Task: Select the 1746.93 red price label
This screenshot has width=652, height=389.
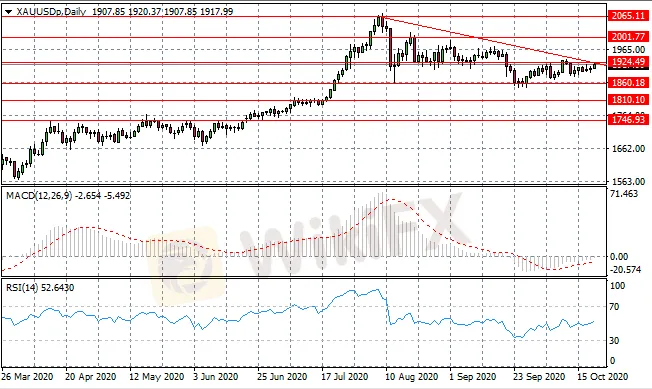Action: click(628, 120)
